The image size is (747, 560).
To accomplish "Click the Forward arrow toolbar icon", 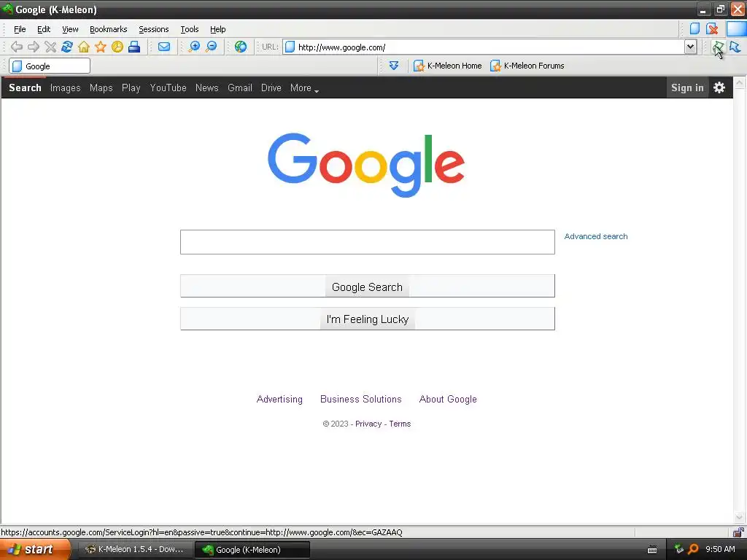I will [x=34, y=47].
